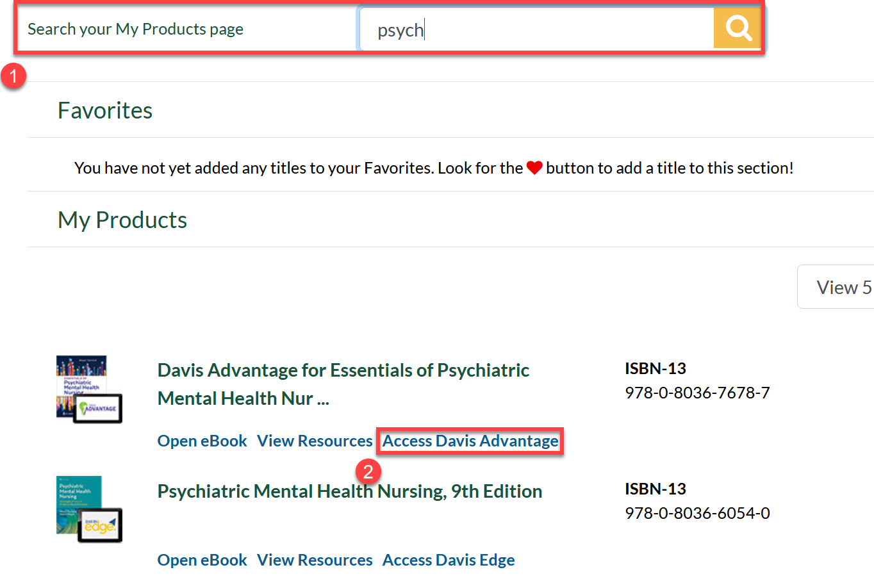Click the Davis Advantage Essentials book cover thumbnail

[x=88, y=389]
